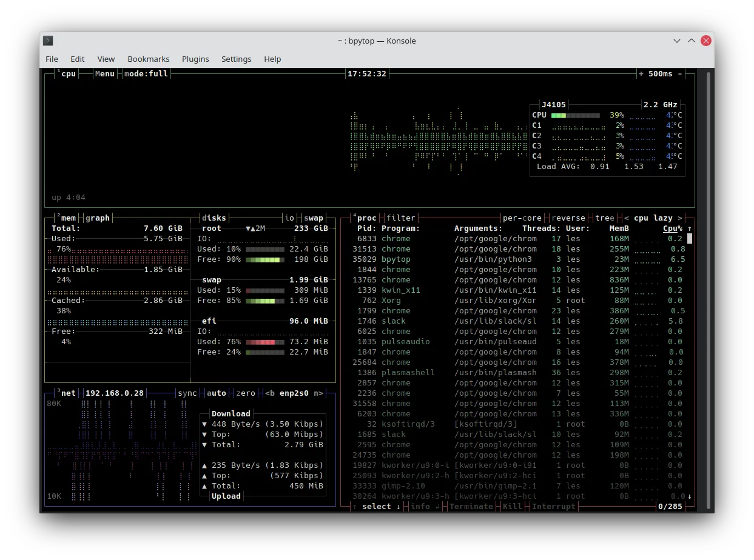Image resolution: width=754 pixels, height=560 pixels.
Task: Select the ksoftirqd/3 process row
Action: pyautogui.click(x=517, y=424)
